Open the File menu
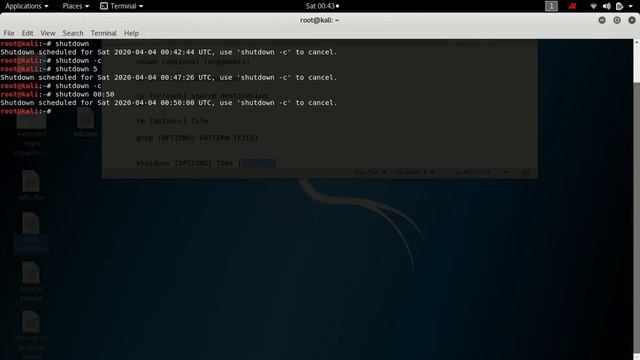Viewport: 640px width, 360px height. click(x=9, y=33)
